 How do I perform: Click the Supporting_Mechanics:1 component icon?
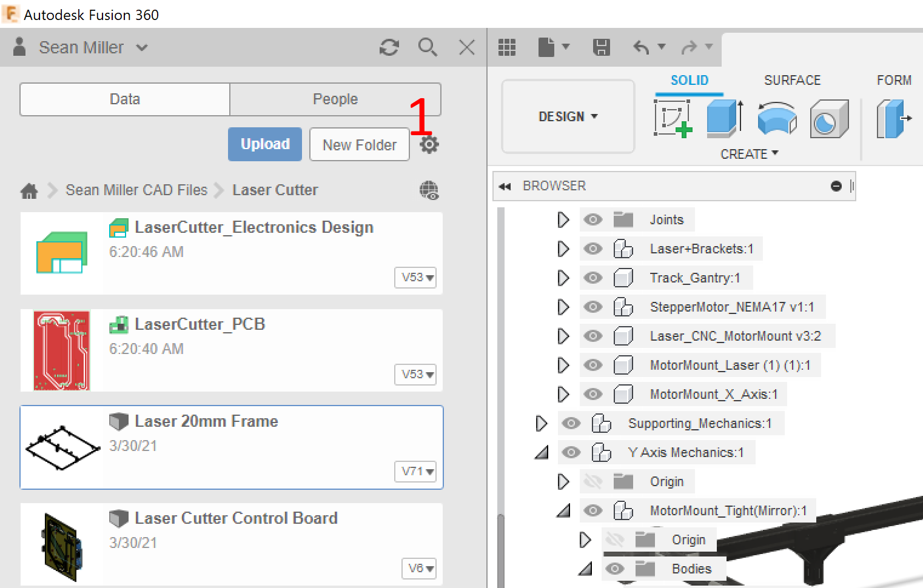(602, 423)
